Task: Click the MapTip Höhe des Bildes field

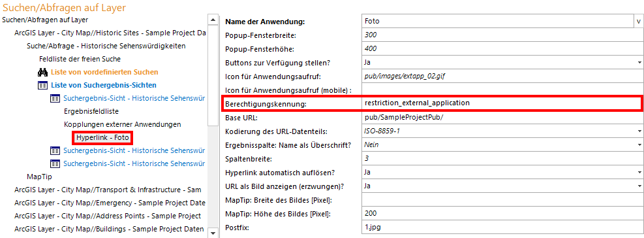Action: click(x=502, y=213)
